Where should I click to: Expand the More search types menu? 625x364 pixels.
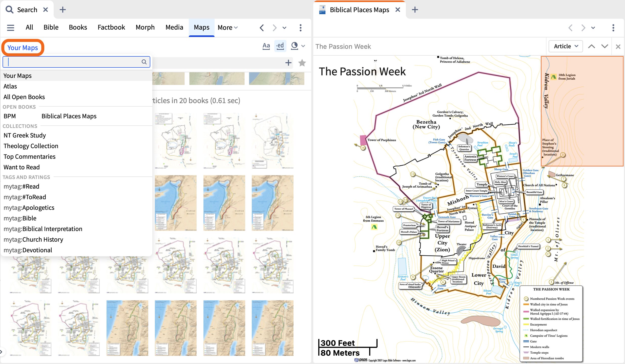(227, 28)
